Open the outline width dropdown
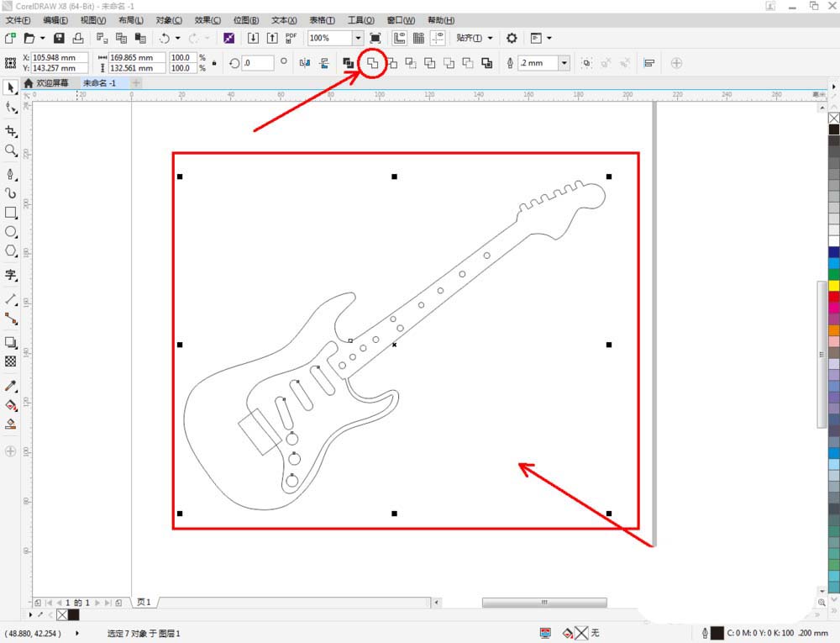Image resolution: width=840 pixels, height=643 pixels. pos(564,63)
